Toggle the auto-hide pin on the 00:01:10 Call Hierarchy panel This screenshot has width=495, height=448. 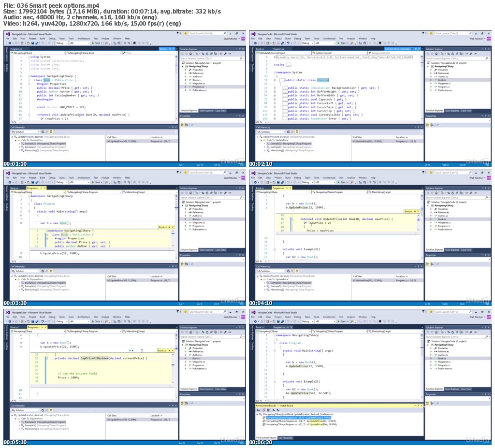pyautogui.click(x=173, y=127)
